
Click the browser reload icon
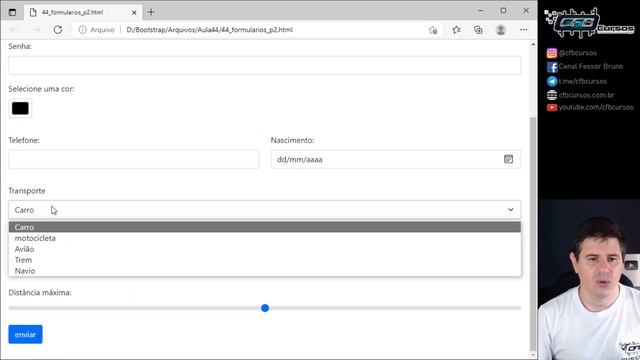click(58, 30)
